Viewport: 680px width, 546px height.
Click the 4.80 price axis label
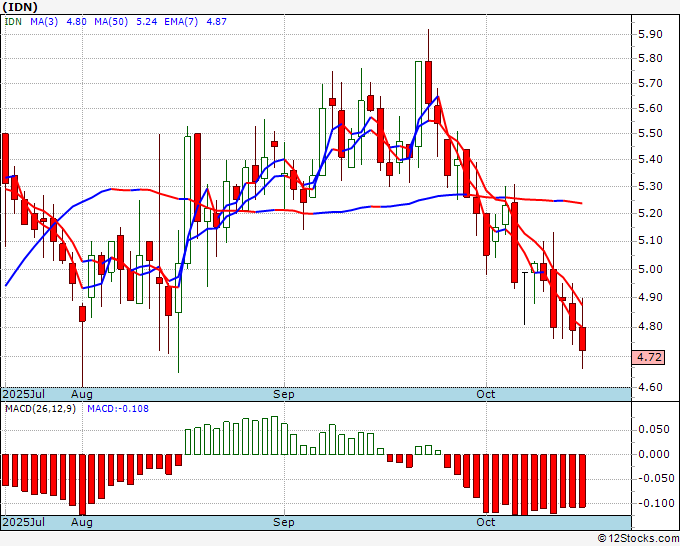point(651,326)
